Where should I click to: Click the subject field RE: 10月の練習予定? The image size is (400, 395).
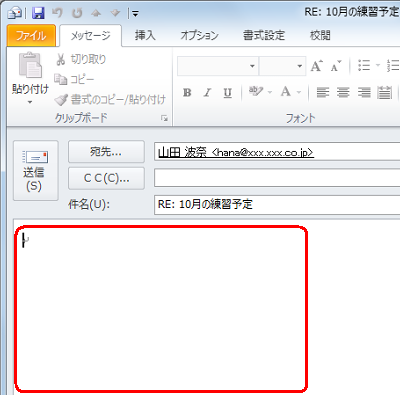pyautogui.click(x=277, y=204)
